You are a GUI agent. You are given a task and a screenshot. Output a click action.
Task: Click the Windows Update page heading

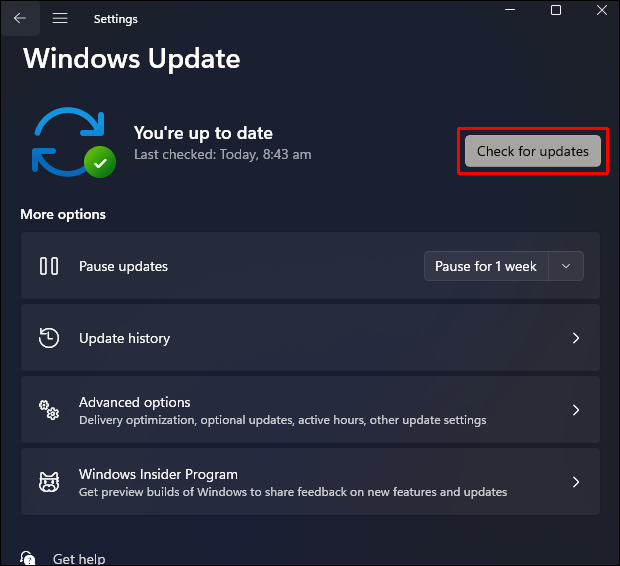click(132, 59)
